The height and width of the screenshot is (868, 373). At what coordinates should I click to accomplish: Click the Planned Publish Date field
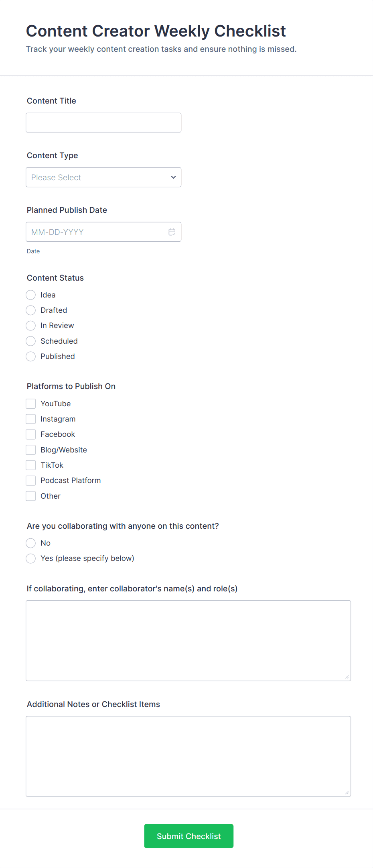tap(96, 232)
